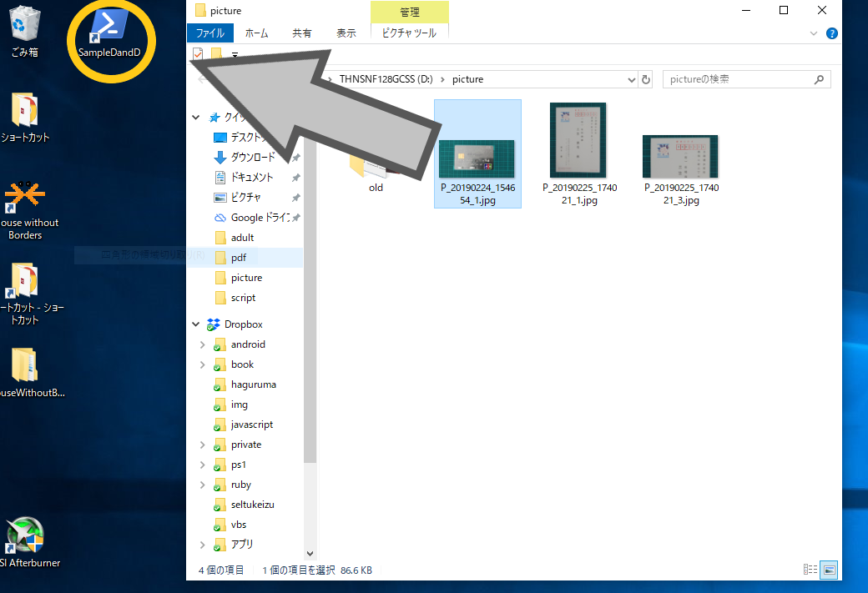Screen dimensions: 868x593
Task: Launch the SampleDandD PowerShell shortcut
Action: coord(109,33)
